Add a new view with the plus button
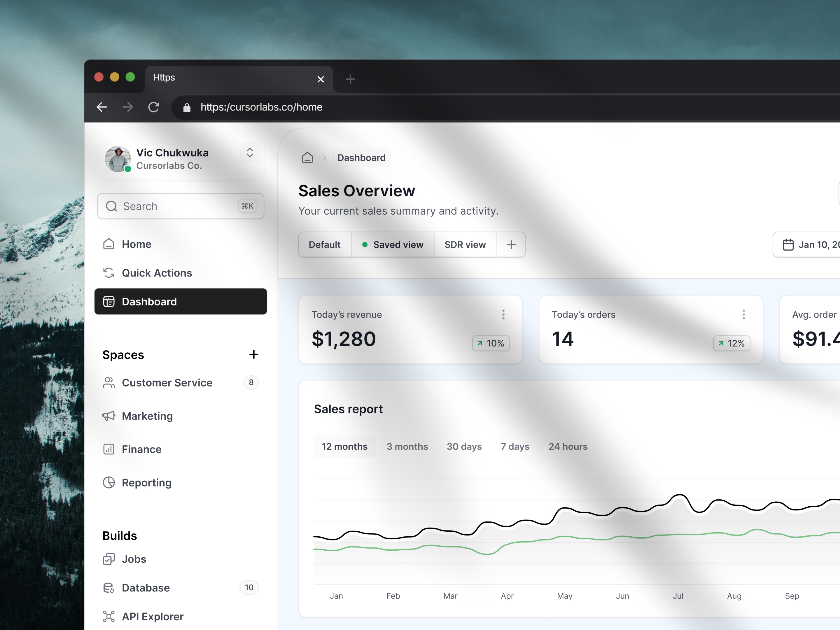The height and width of the screenshot is (630, 840). tap(511, 244)
